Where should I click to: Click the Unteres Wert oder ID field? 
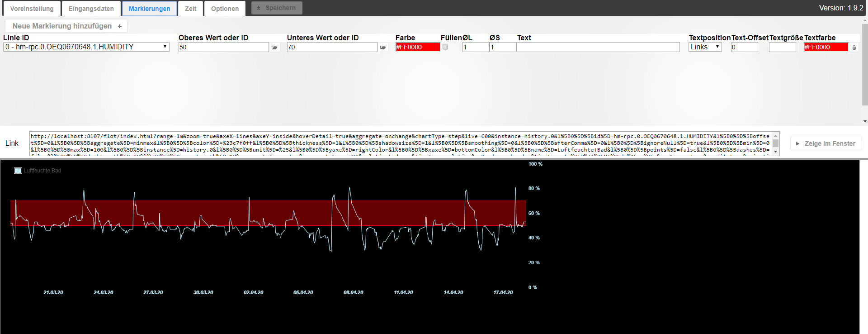(x=332, y=47)
